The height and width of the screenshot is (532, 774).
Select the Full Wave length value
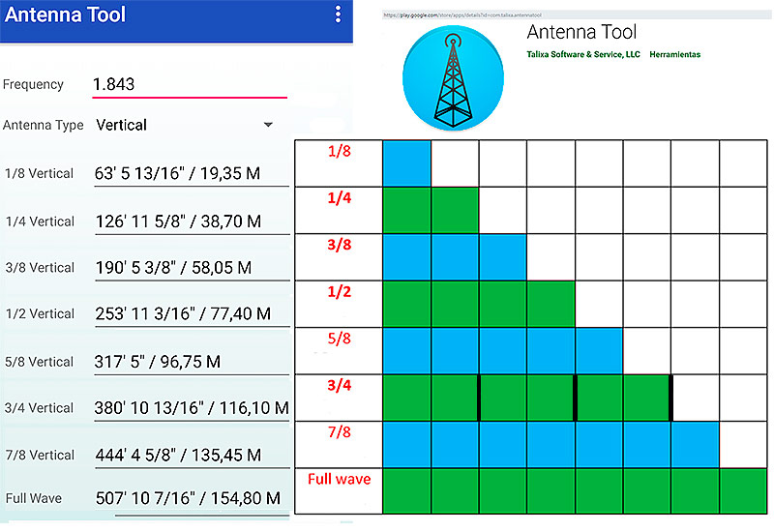pos(188,499)
